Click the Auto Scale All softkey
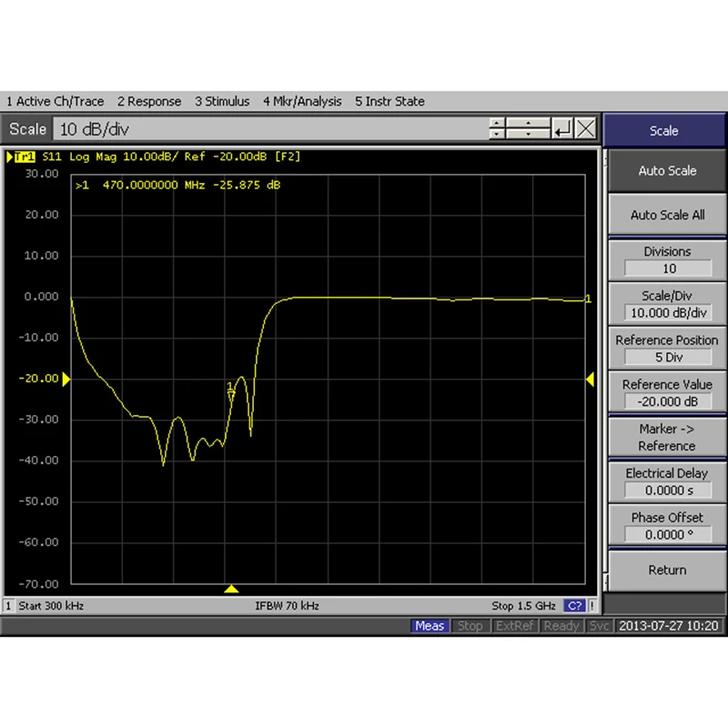 [x=667, y=215]
